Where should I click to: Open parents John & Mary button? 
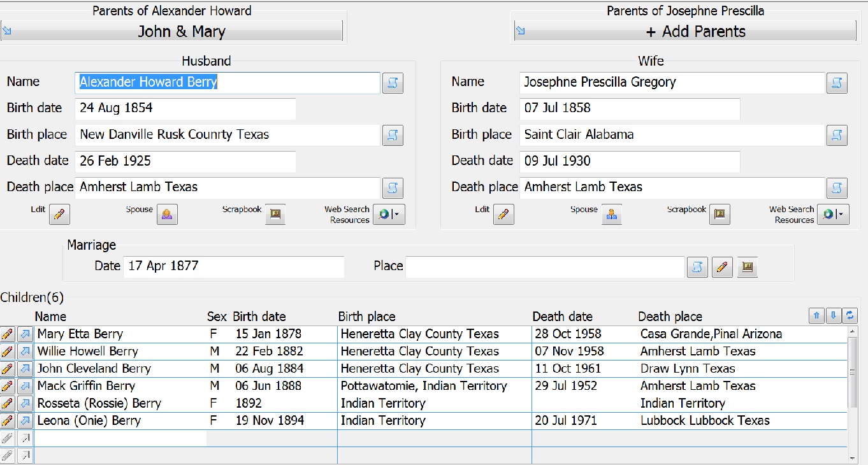pyautogui.click(x=172, y=31)
